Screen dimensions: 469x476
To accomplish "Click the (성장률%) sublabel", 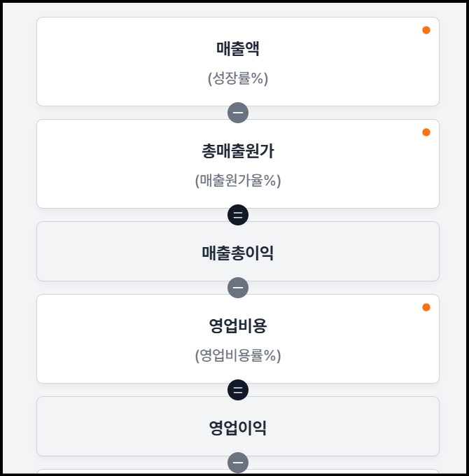I will (x=238, y=78).
